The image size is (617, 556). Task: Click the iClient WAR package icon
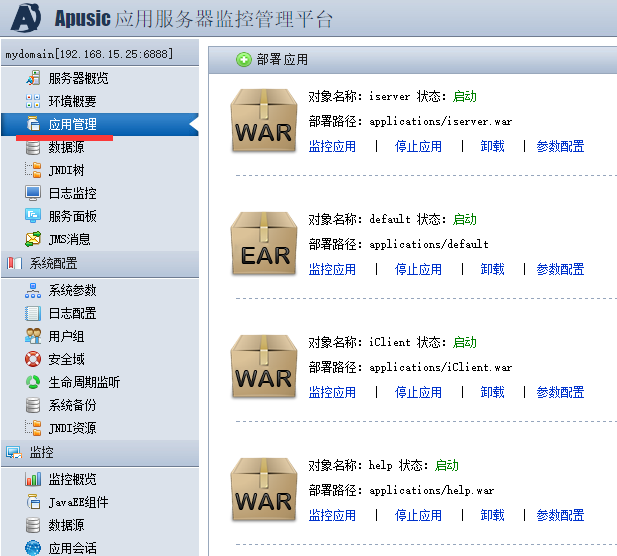264,366
